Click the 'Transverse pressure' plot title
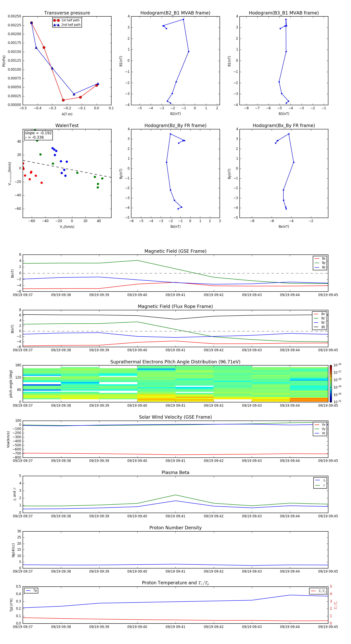This screenshot has height=644, width=351. coord(67,13)
